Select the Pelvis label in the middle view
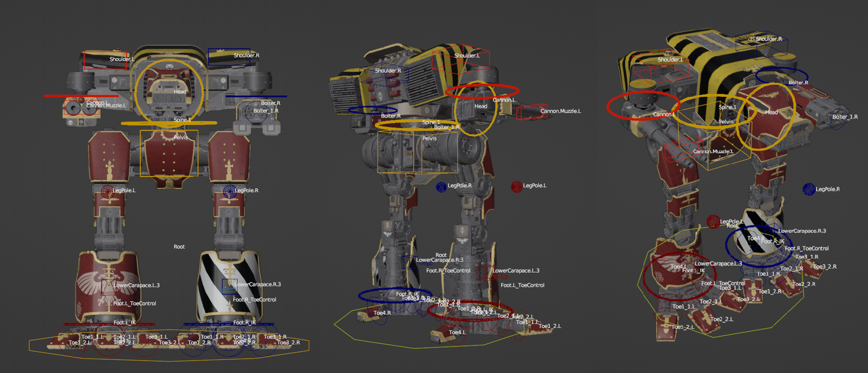Screen dimensions: 868x373 point(429,138)
